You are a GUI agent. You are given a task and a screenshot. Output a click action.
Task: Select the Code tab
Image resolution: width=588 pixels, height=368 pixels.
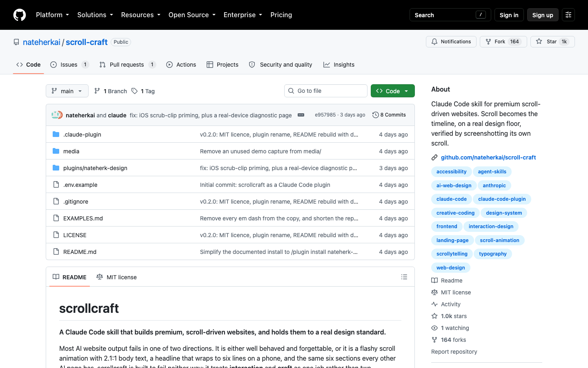tap(29, 65)
